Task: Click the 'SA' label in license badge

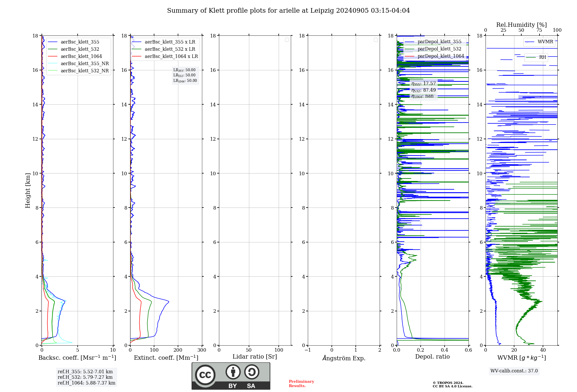Action: pyautogui.click(x=251, y=386)
